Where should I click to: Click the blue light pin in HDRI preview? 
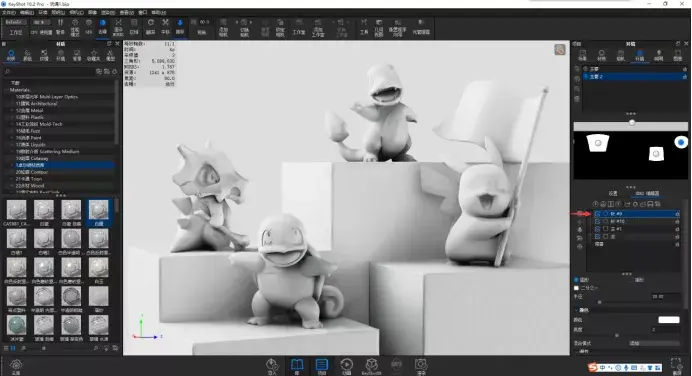pyautogui.click(x=681, y=142)
